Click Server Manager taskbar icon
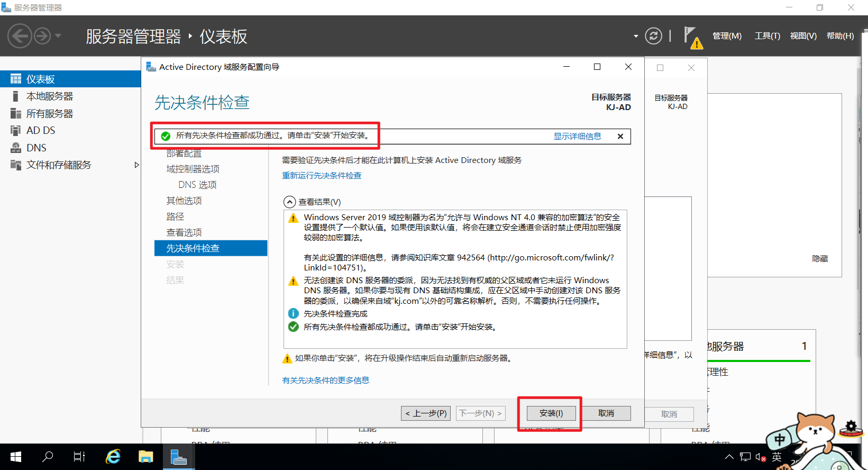Viewport: 868px width, 470px height. (x=179, y=456)
